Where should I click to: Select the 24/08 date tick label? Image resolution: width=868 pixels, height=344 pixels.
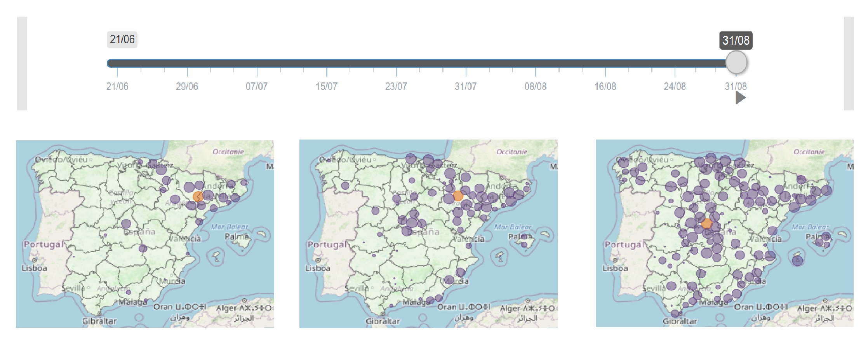pos(675,86)
